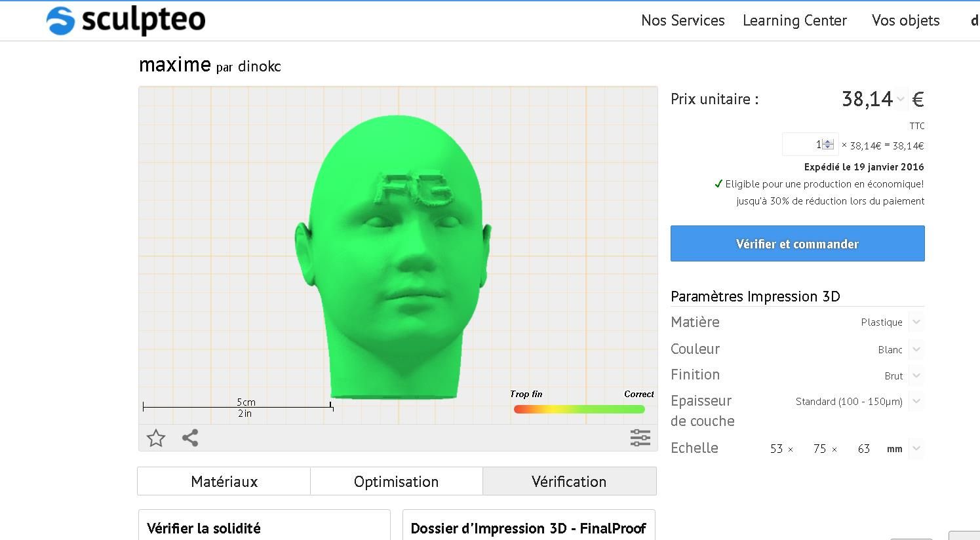
Task: Open the Epaisseur de couche dropdown
Action: [916, 401]
